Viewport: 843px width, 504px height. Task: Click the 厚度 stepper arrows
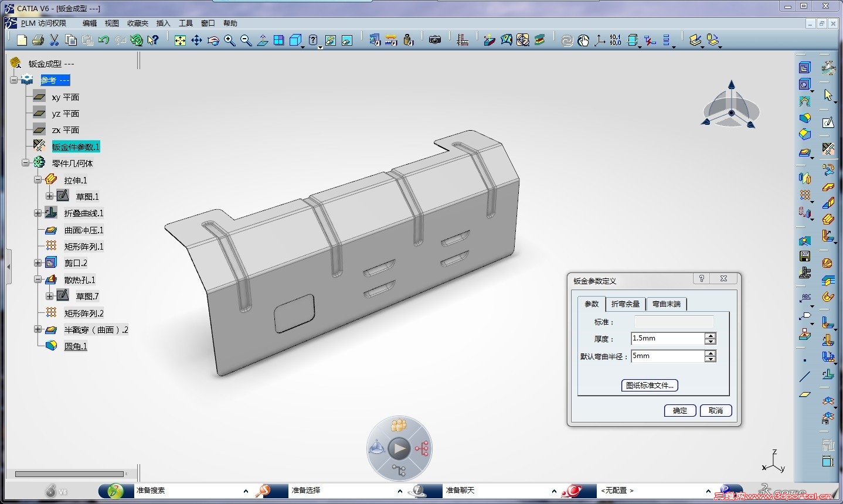tap(711, 339)
